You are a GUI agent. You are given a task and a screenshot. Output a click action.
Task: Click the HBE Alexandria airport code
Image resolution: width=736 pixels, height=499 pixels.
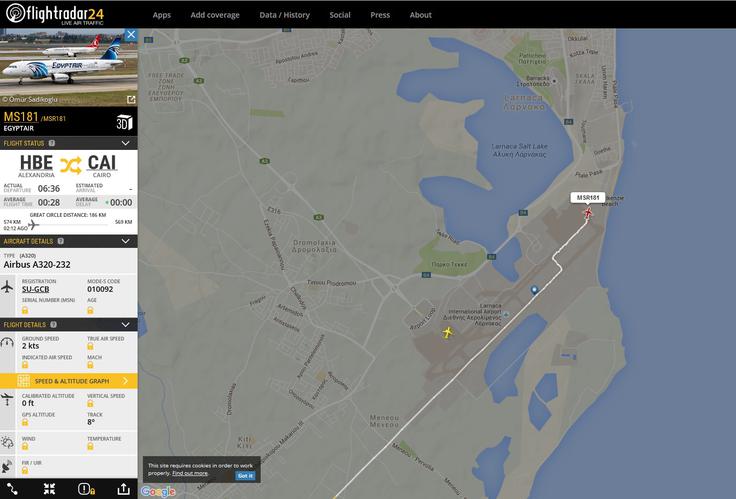pyautogui.click(x=36, y=163)
